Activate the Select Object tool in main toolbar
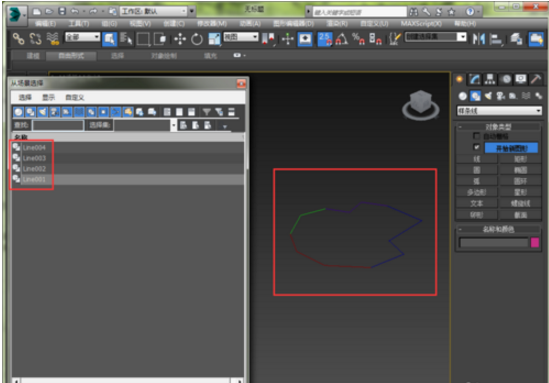Image resolution: width=549 pixels, height=383 pixels. [x=110, y=39]
